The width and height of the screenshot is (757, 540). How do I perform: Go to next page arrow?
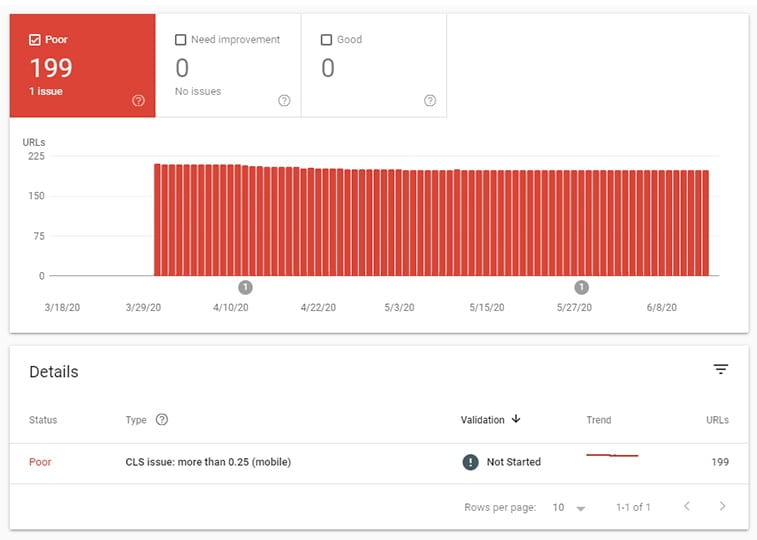coord(722,506)
